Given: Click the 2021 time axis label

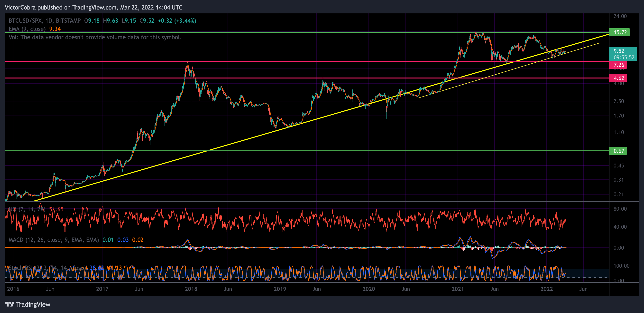Looking at the screenshot, I should (x=458, y=289).
